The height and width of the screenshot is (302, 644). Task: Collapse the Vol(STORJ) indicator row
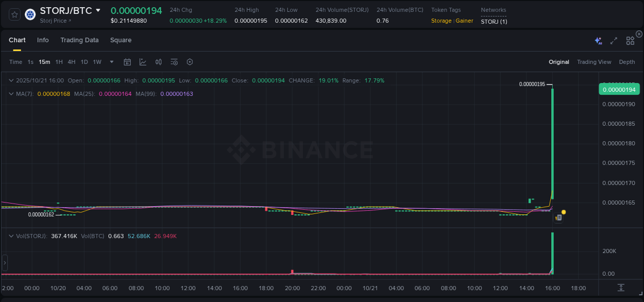11,236
